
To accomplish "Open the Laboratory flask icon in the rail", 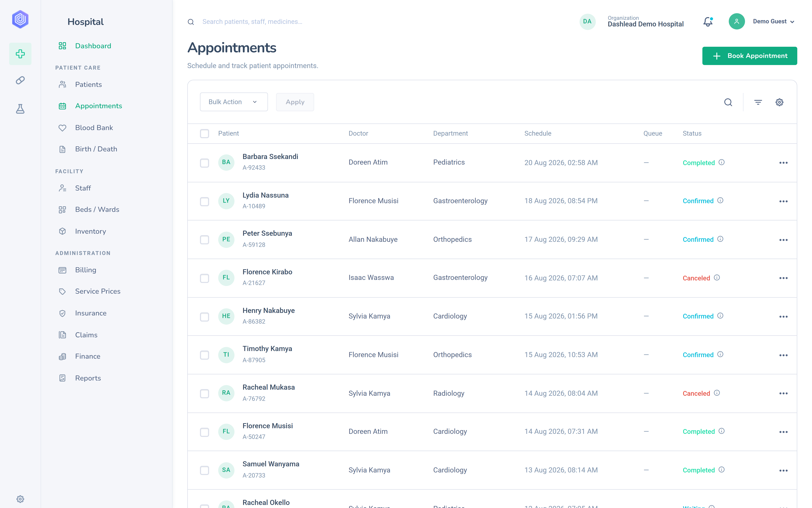I will (20, 109).
